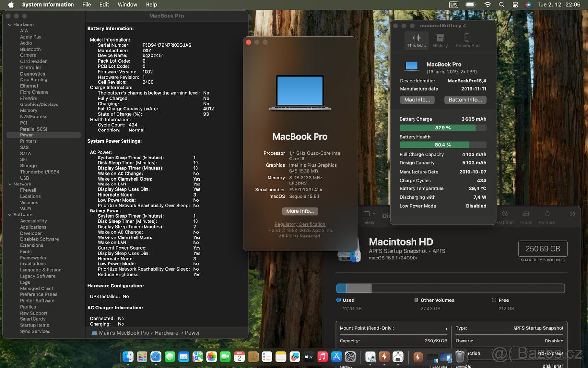
Task: Click the More Info button in About This Mac
Action: point(299,211)
